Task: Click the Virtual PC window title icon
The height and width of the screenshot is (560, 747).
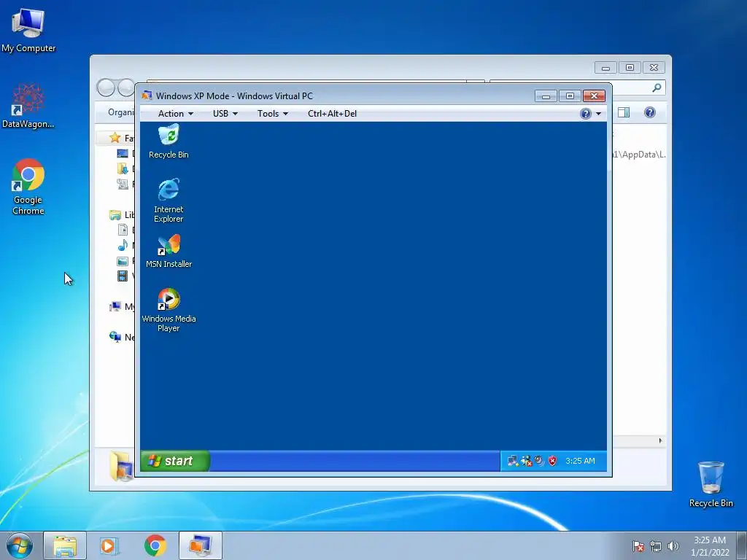Action: (147, 96)
